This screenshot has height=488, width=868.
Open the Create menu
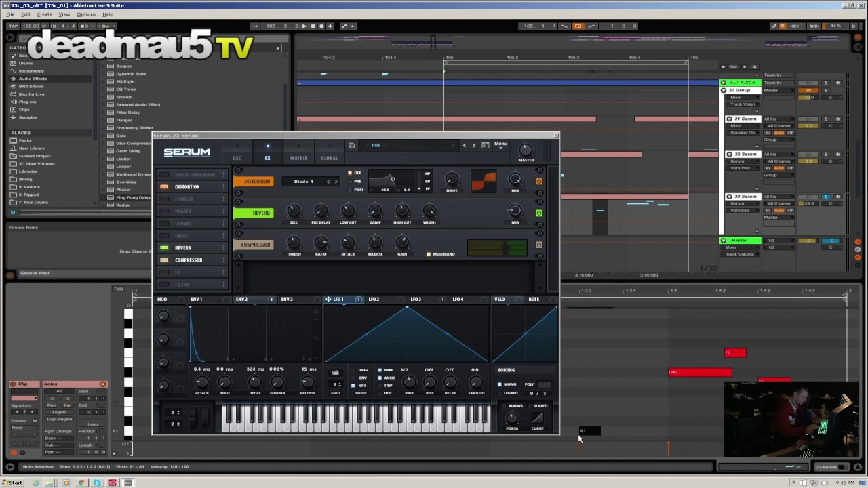44,14
